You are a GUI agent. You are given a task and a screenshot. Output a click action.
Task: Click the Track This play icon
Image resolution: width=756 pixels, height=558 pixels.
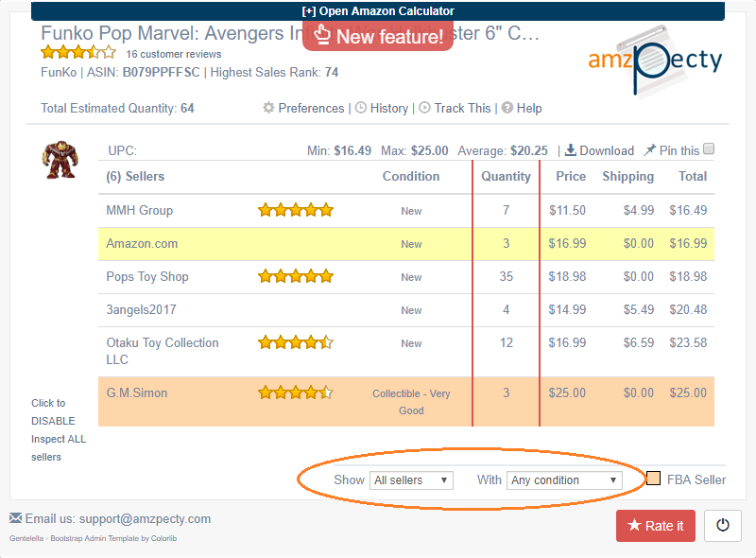(x=424, y=108)
